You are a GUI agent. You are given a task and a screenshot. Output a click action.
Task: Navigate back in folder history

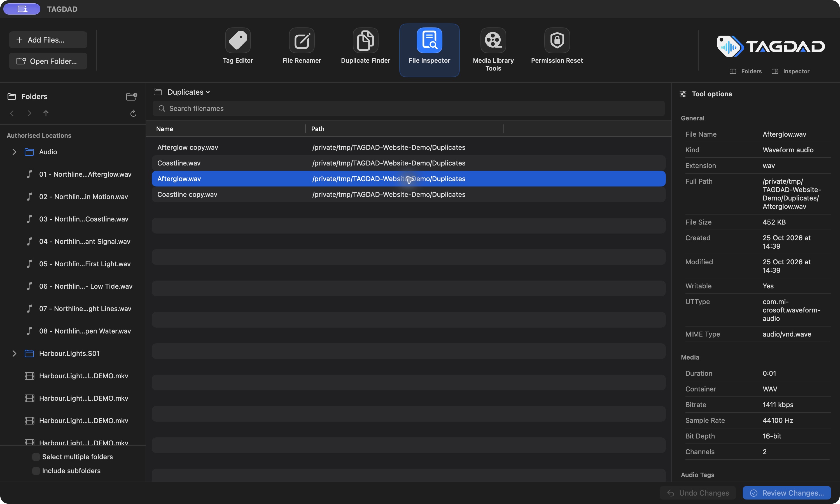[12, 113]
